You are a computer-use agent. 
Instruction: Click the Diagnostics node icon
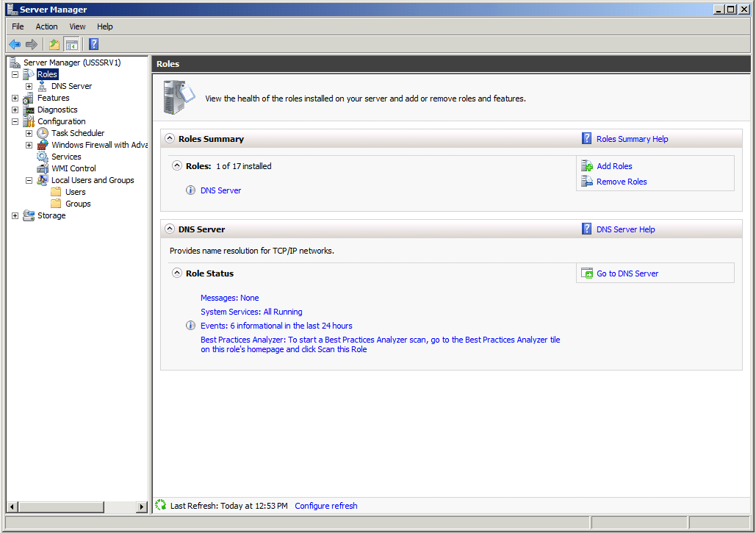(x=29, y=110)
